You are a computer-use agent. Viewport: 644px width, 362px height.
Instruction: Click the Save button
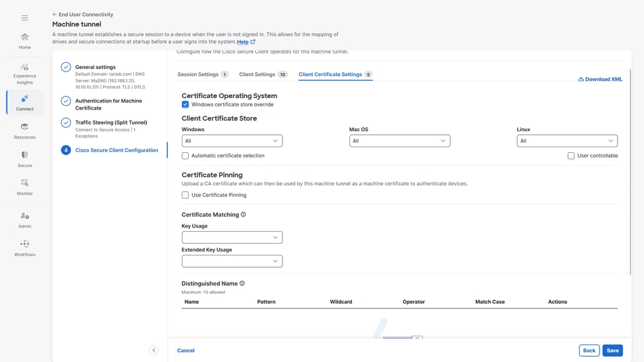tap(612, 350)
